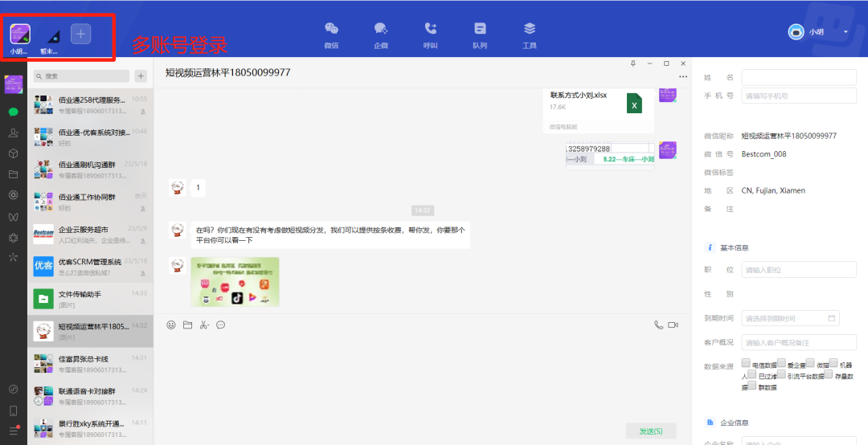Open the 工具 tab
The height and width of the screenshot is (445, 868).
click(x=530, y=35)
